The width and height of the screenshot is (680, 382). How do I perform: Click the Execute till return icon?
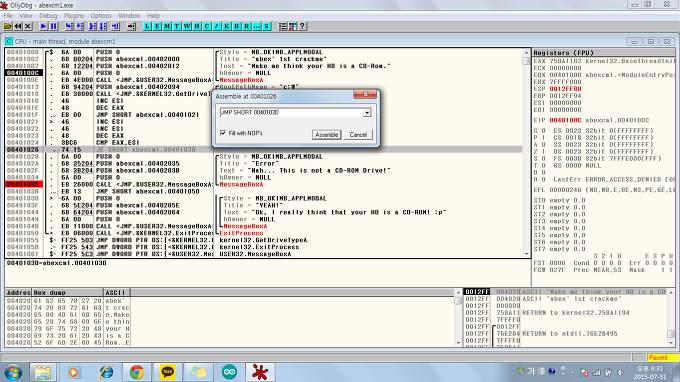coord(115,26)
